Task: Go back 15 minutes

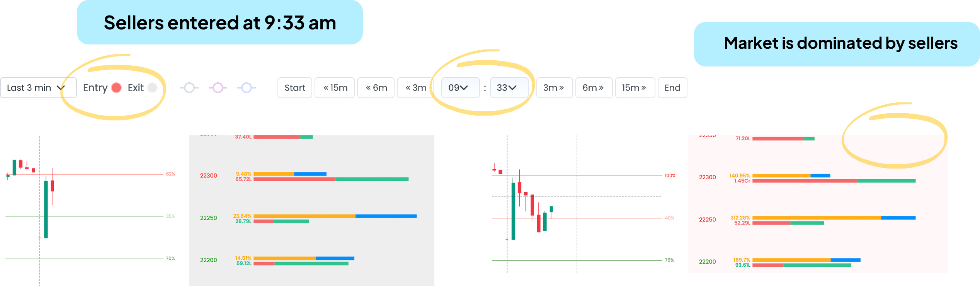Action: coord(335,88)
